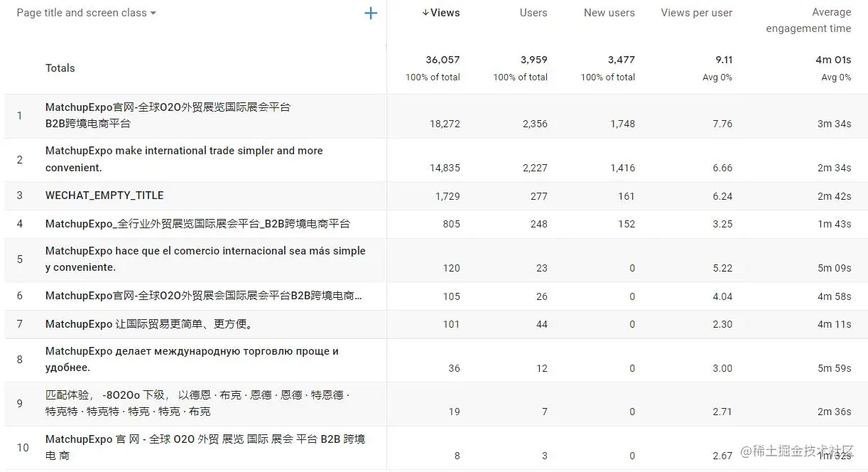Select the Totals row label
The height and width of the screenshot is (472, 868).
tap(60, 68)
